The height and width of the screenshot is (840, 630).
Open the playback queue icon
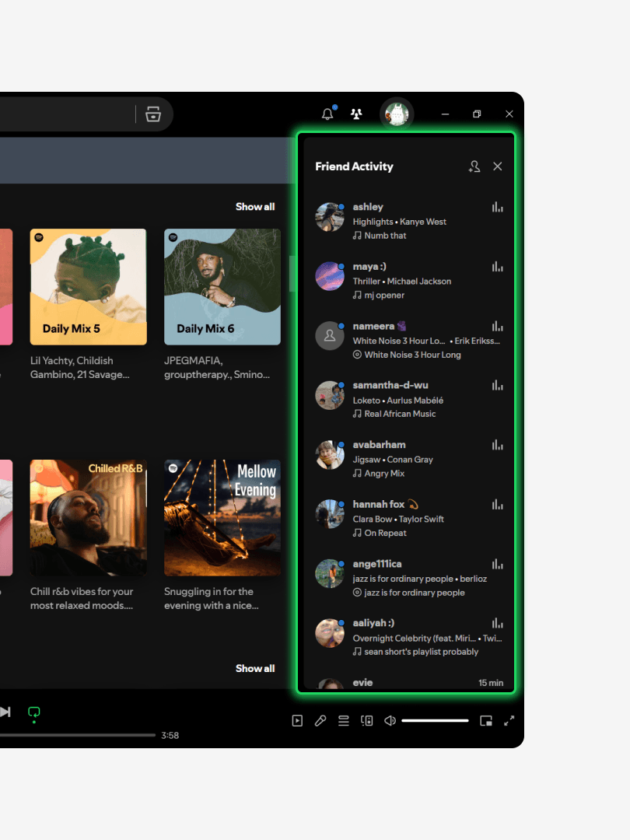click(x=343, y=721)
